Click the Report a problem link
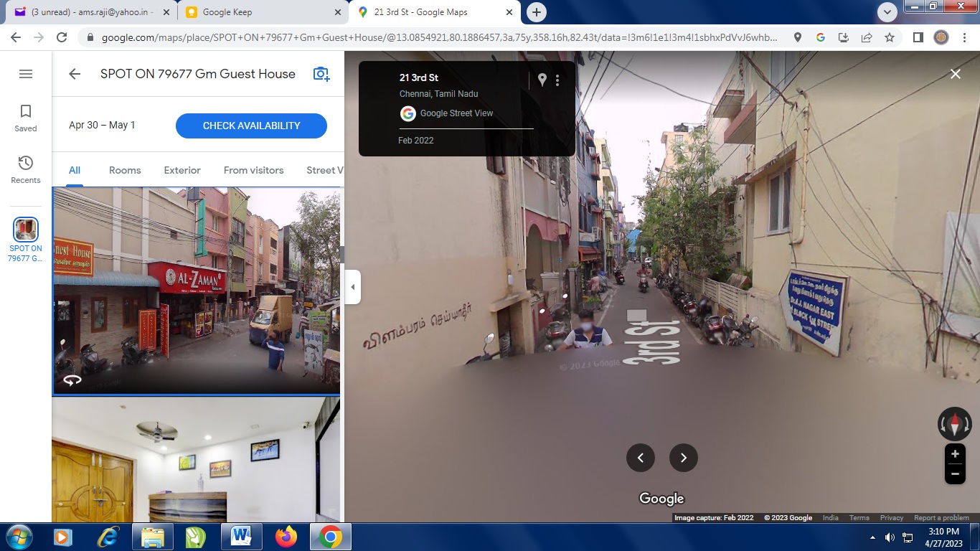The height and width of the screenshot is (551, 980). tap(941, 518)
